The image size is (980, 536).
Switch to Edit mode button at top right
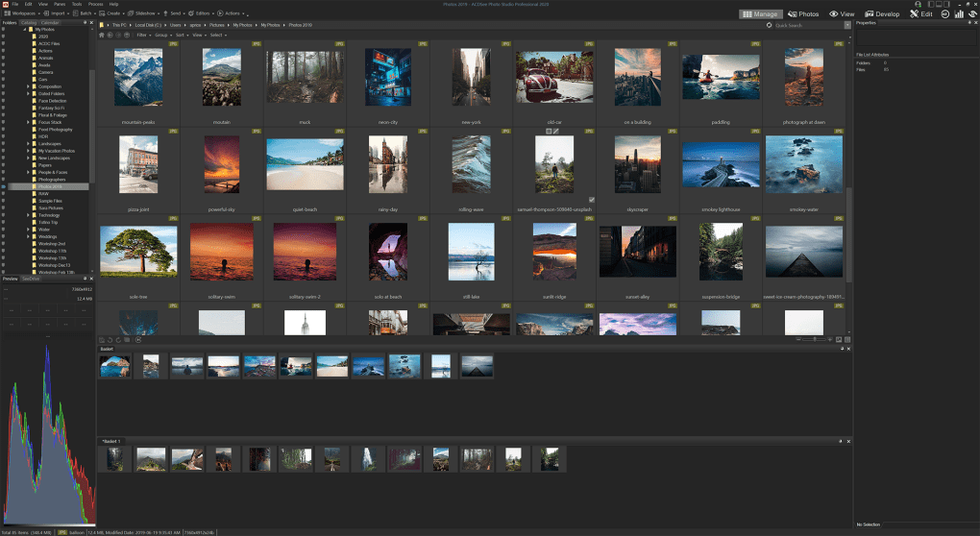tap(921, 13)
